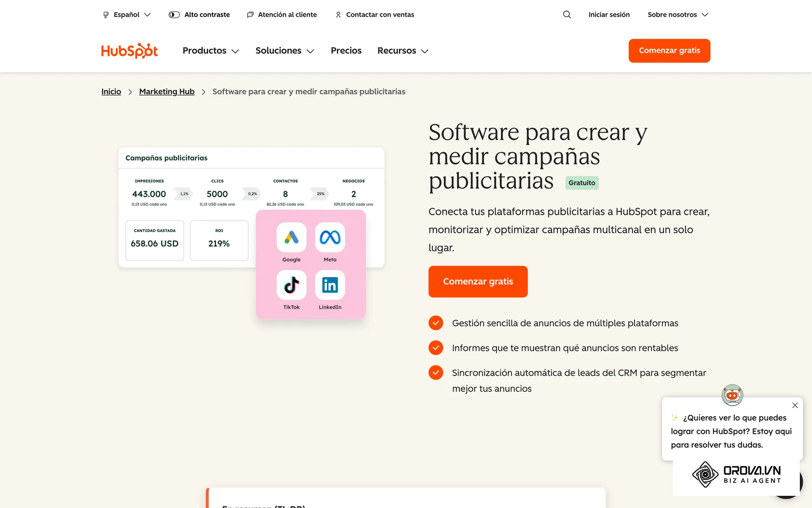Viewport: 812px width, 508px height.
Task: Click the TikTok icon tile
Action: [291, 285]
